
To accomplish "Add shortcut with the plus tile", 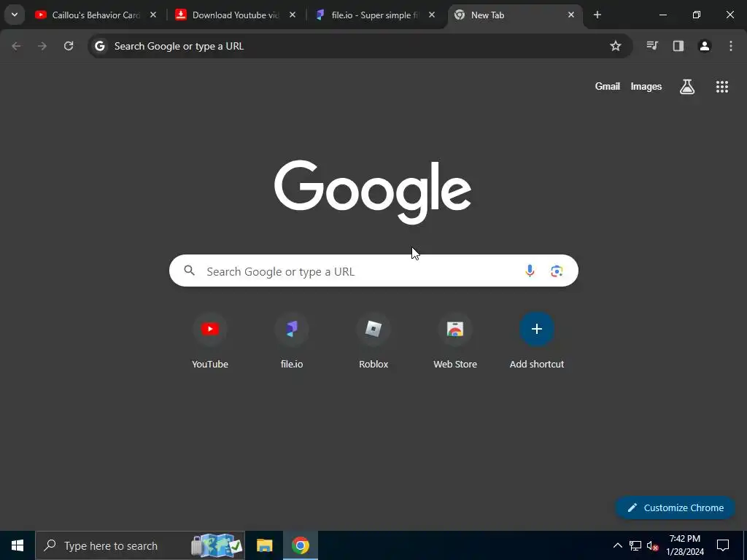I will [537, 341].
